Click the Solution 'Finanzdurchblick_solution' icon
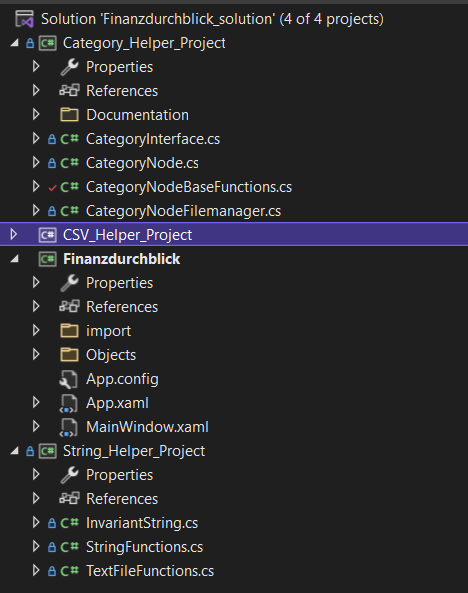The width and height of the screenshot is (468, 593). point(25,19)
